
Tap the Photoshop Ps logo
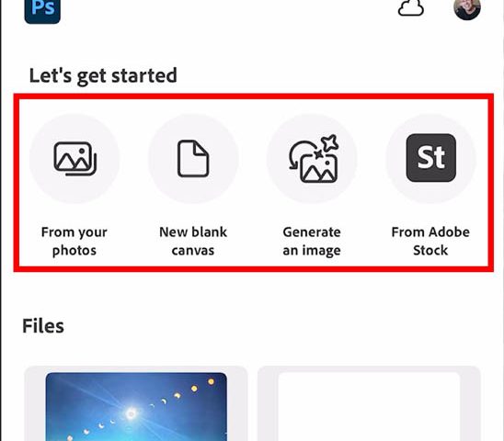(x=42, y=10)
